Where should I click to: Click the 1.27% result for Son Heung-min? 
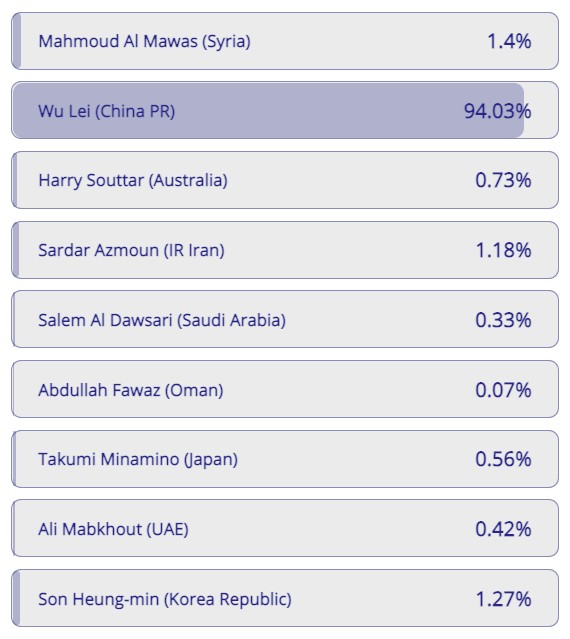coord(504,599)
